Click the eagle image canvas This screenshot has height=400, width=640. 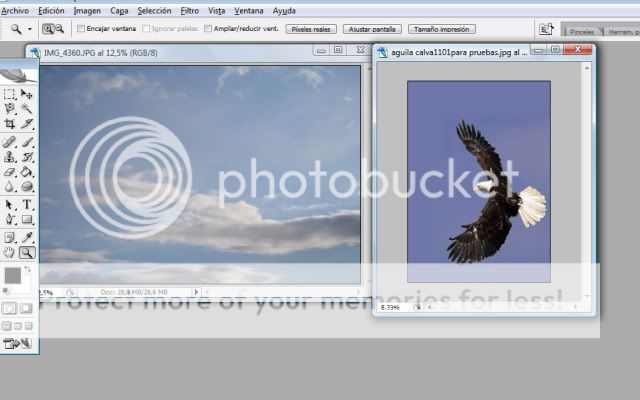(479, 181)
